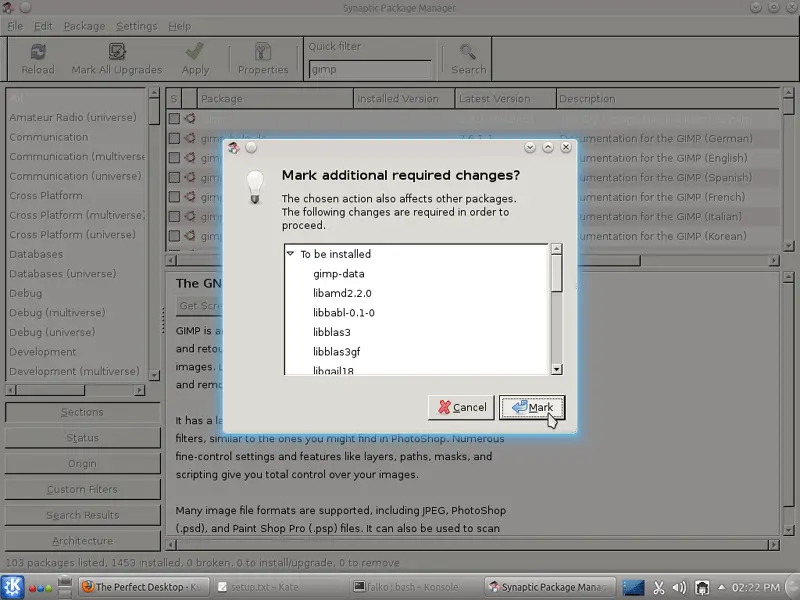Open the File menu
Image resolution: width=800 pixels, height=600 pixels.
coord(15,26)
